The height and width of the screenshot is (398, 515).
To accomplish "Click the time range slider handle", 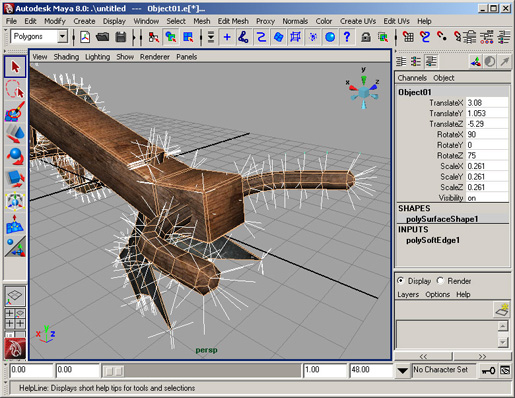I will 113,371.
